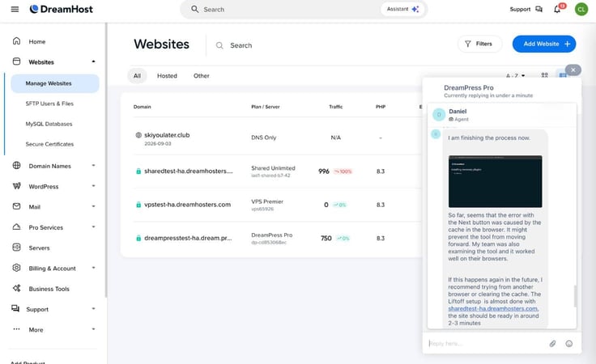Collapse the Websites sidebar section
Viewport: 596px width, 364px height.
[x=93, y=61]
